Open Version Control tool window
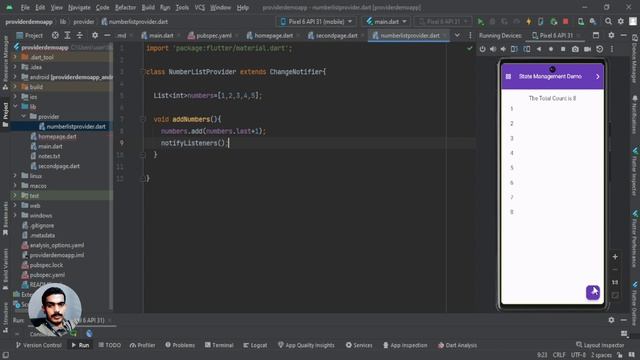The width and height of the screenshot is (640, 360). click(38, 345)
